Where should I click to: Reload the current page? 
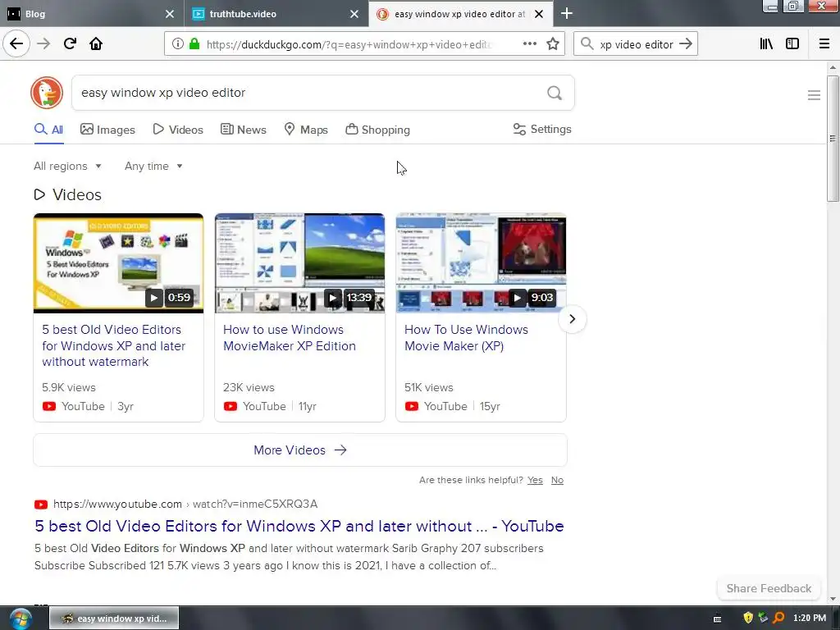tap(70, 43)
